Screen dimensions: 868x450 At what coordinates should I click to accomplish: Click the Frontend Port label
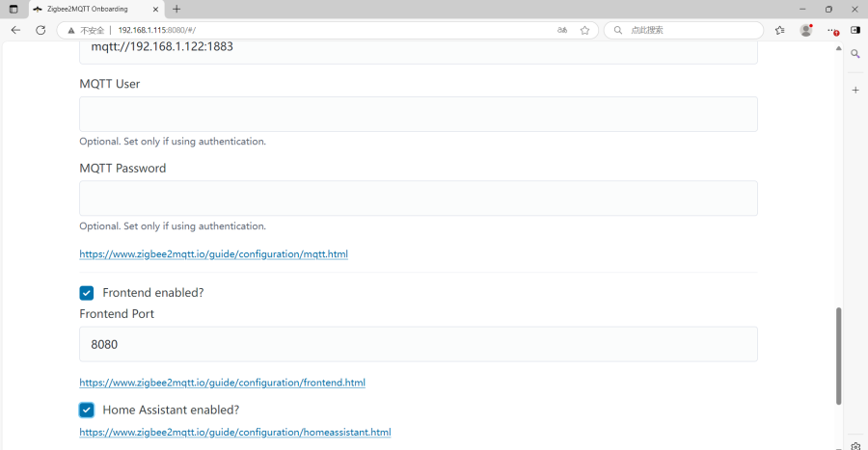pyautogui.click(x=117, y=313)
